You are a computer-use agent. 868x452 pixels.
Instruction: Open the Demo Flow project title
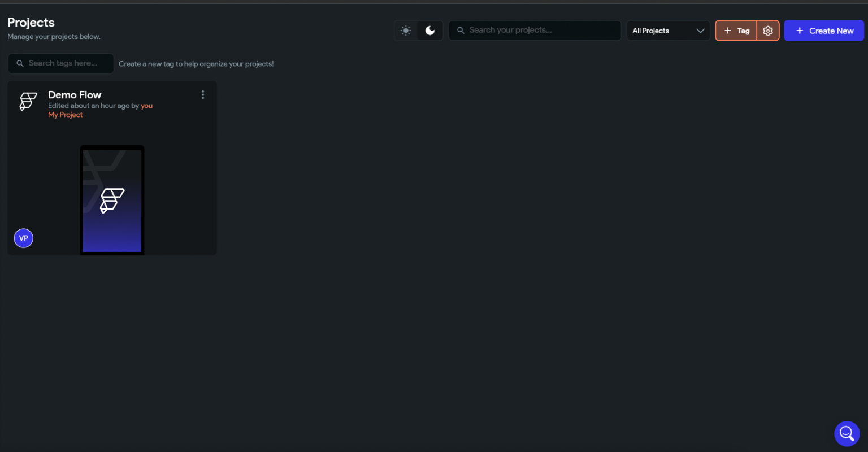pyautogui.click(x=75, y=95)
